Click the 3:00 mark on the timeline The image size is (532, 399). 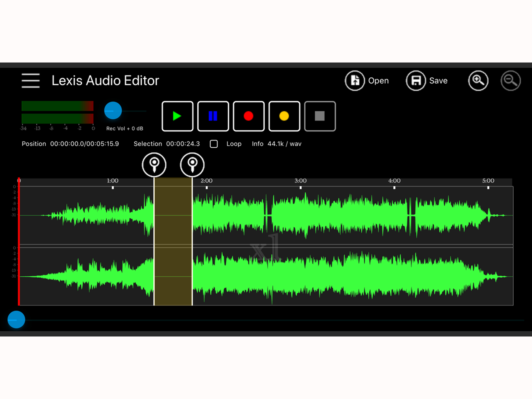[x=300, y=181]
